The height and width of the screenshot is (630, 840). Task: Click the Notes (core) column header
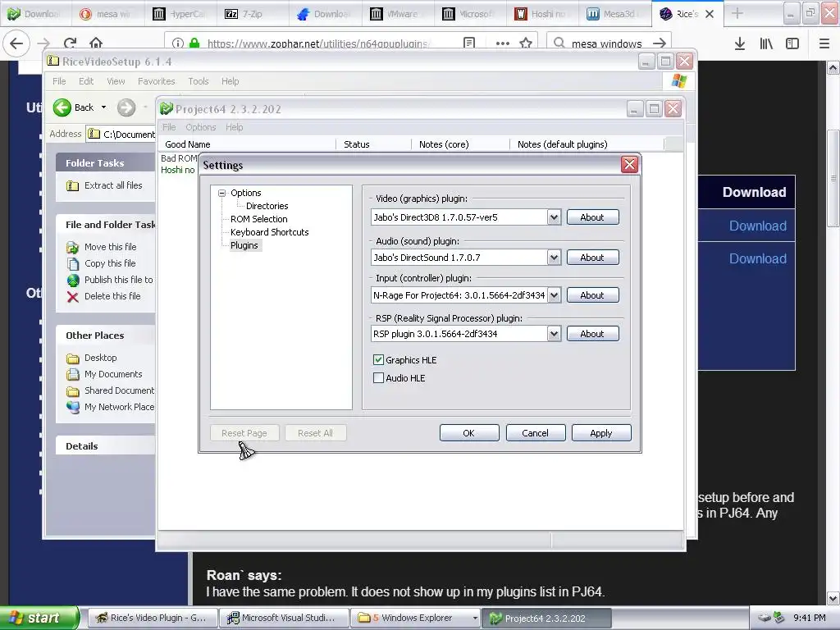tap(461, 144)
